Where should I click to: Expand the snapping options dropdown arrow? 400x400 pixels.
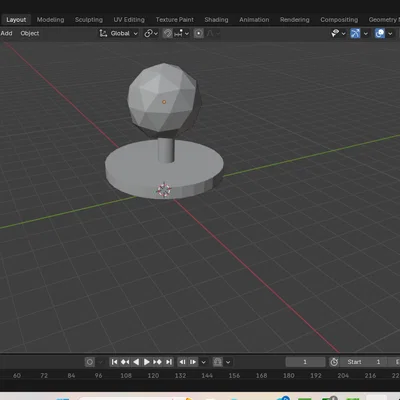187,33
